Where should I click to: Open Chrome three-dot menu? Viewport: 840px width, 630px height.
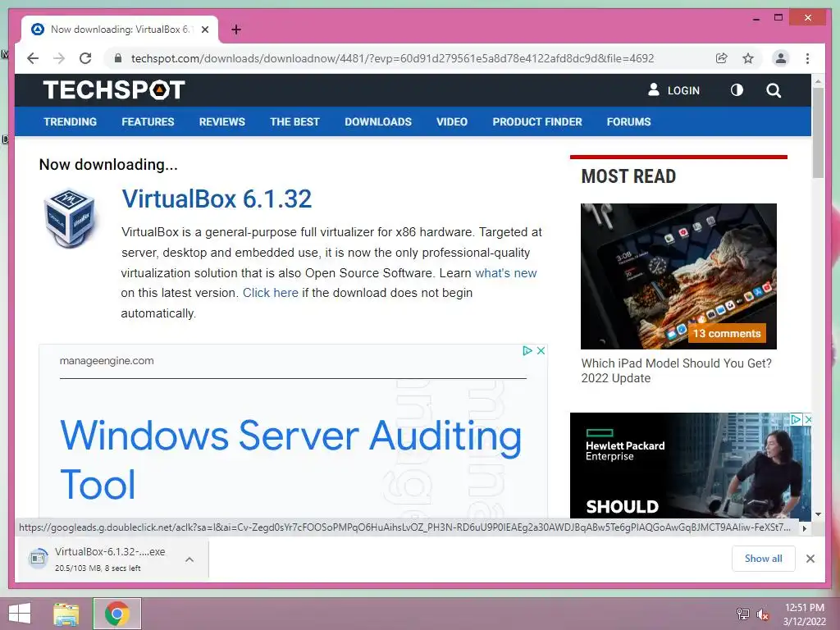[x=807, y=58]
